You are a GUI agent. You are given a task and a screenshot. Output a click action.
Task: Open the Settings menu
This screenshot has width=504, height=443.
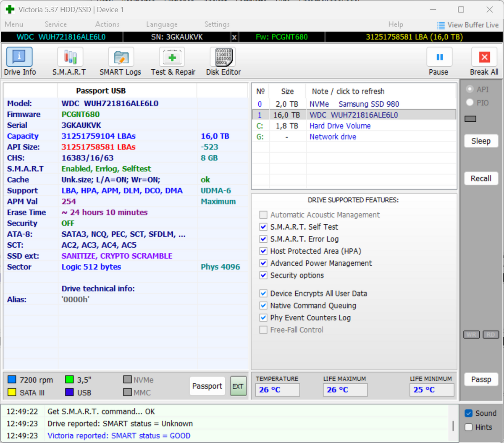coord(217,24)
